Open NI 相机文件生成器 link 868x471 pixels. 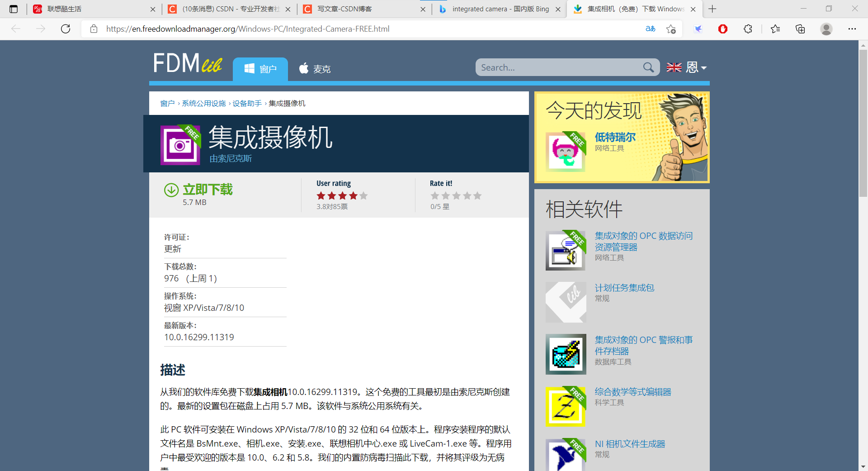tap(630, 444)
